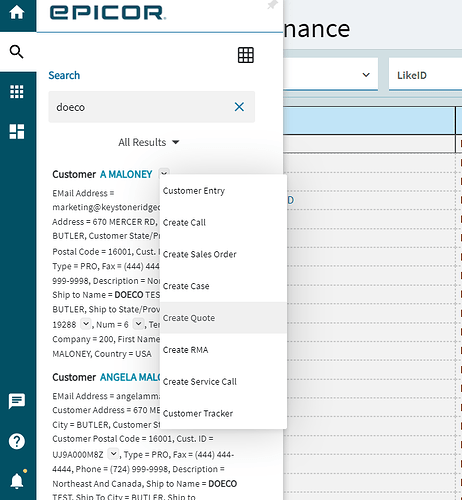Screen dimensions: 462x500
Task: Click the Epicor logo
Action: pos(107,13)
